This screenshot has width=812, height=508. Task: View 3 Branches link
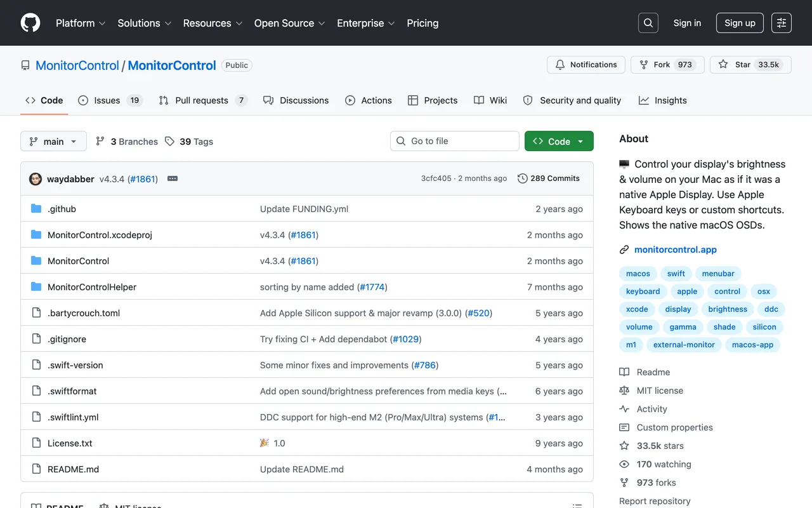(x=127, y=142)
